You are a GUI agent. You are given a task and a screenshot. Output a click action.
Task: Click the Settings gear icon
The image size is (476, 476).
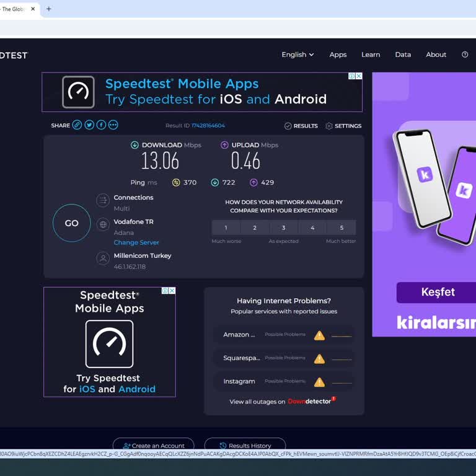coord(329,126)
